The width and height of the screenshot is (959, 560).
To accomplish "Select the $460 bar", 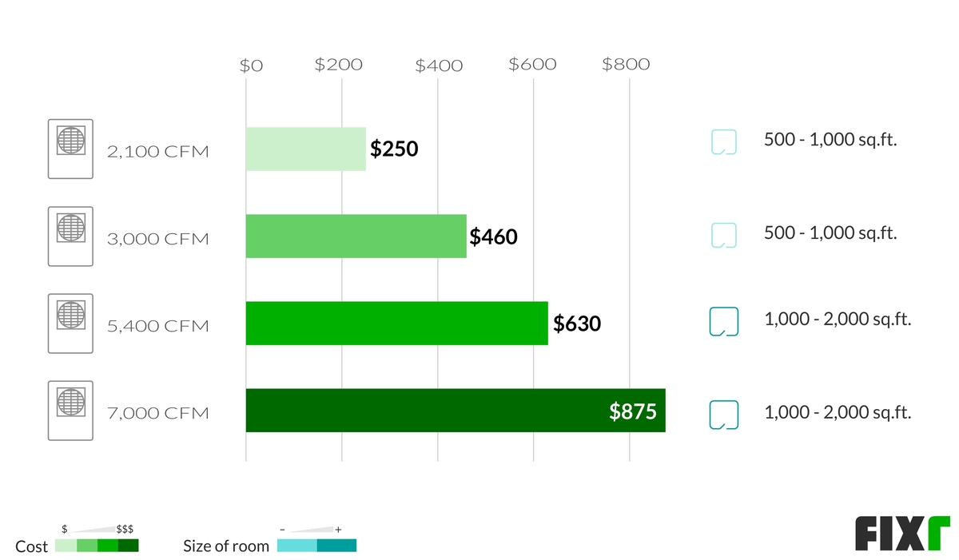I will pyautogui.click(x=356, y=236).
